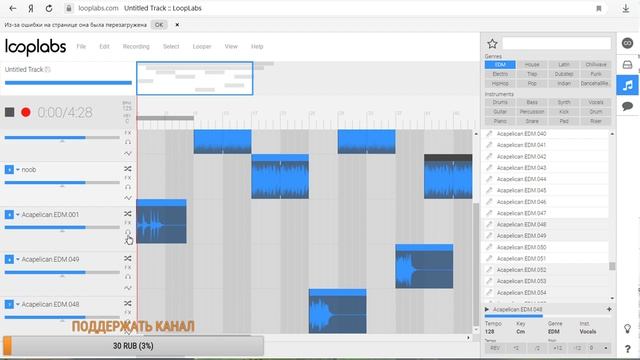Screen dimensions: 640x360
Task: Expand the Acapelican.EDM.048 track dropdown arrow
Action: pos(18,304)
